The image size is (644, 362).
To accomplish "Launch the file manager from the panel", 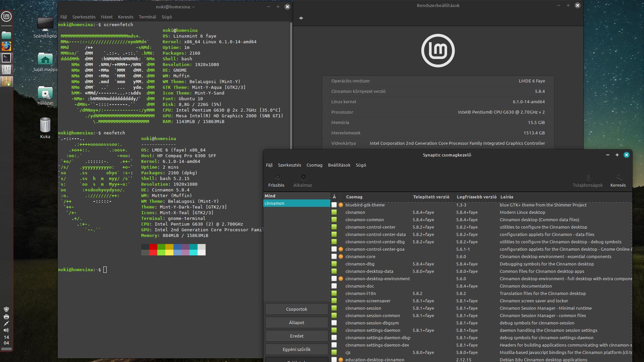I will 6,35.
